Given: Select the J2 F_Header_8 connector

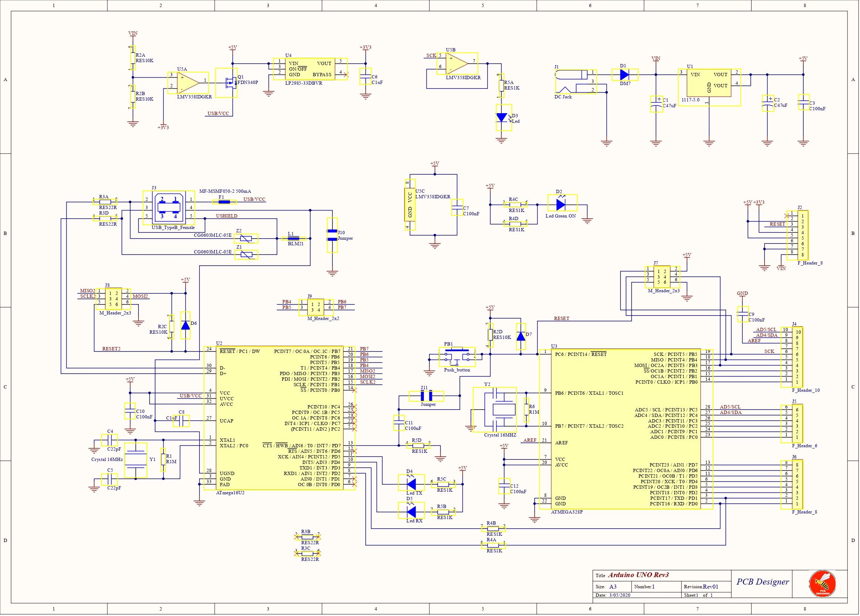Looking at the screenshot, I should 797,236.
